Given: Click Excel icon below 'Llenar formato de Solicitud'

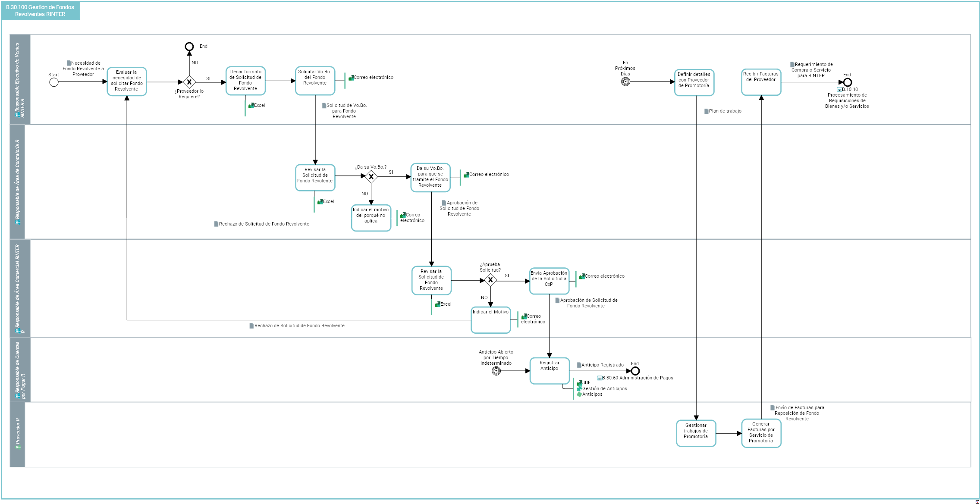Looking at the screenshot, I should (x=251, y=105).
